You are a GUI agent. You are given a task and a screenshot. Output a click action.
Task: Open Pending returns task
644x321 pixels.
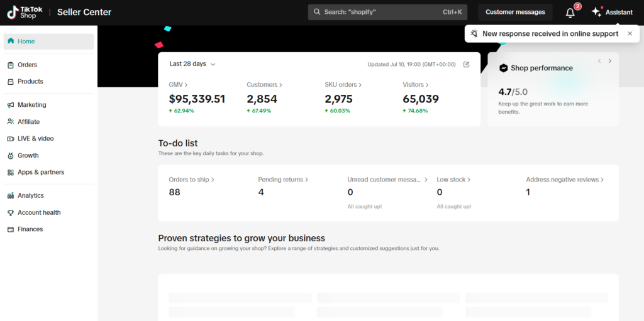click(x=282, y=180)
